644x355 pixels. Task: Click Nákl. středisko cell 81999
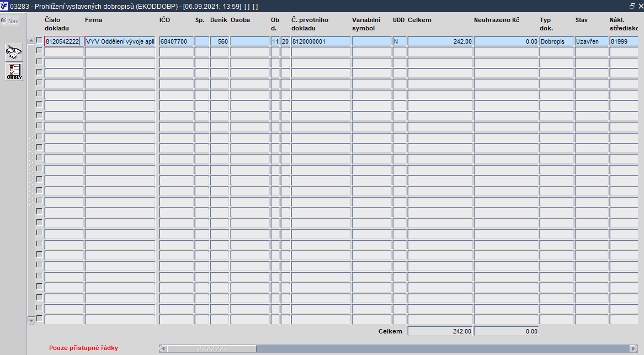click(x=624, y=41)
